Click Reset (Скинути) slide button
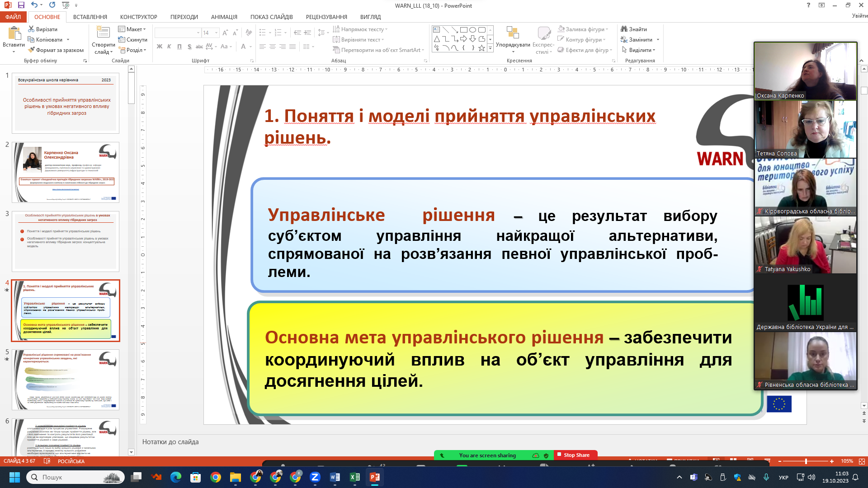The width and height of the screenshot is (868, 488). 133,40
